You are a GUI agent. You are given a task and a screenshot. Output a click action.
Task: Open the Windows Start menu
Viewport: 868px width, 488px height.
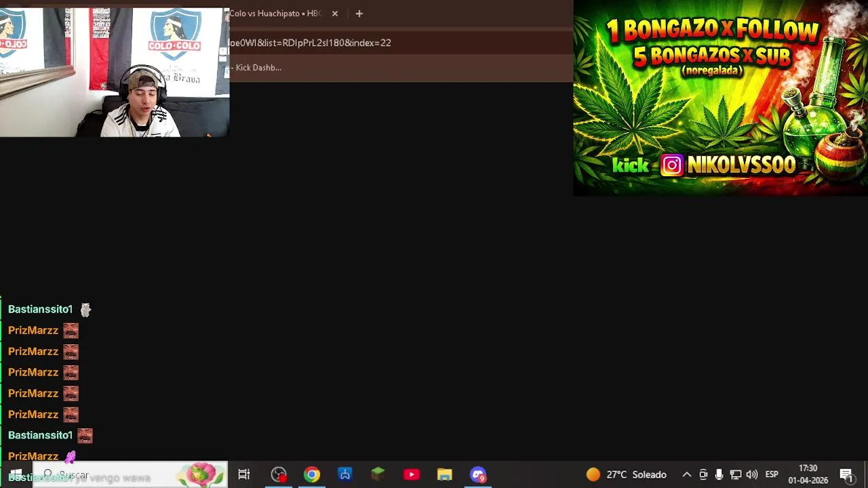point(16,474)
